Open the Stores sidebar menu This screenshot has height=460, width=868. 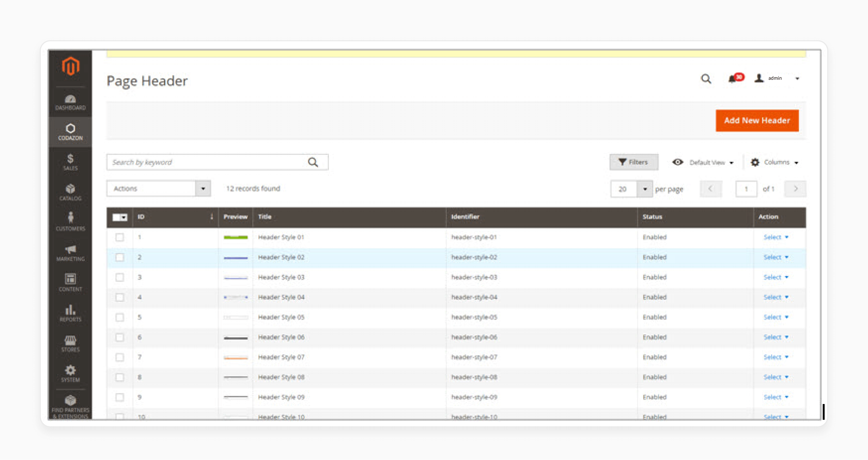coord(70,343)
